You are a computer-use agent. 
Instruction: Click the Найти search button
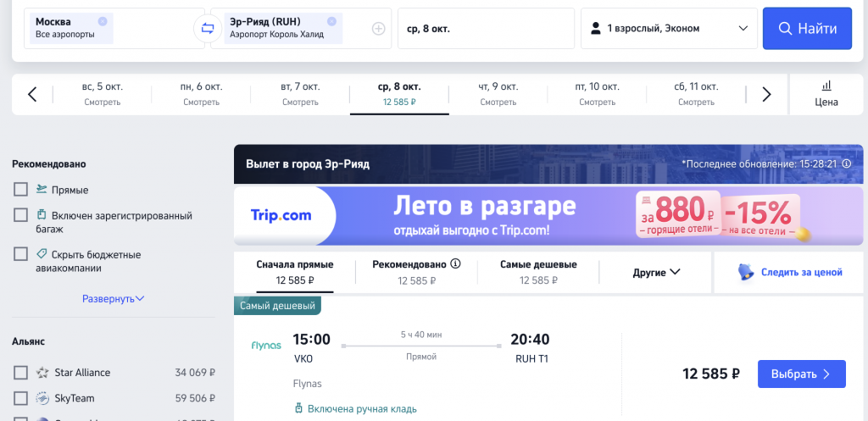point(807,28)
